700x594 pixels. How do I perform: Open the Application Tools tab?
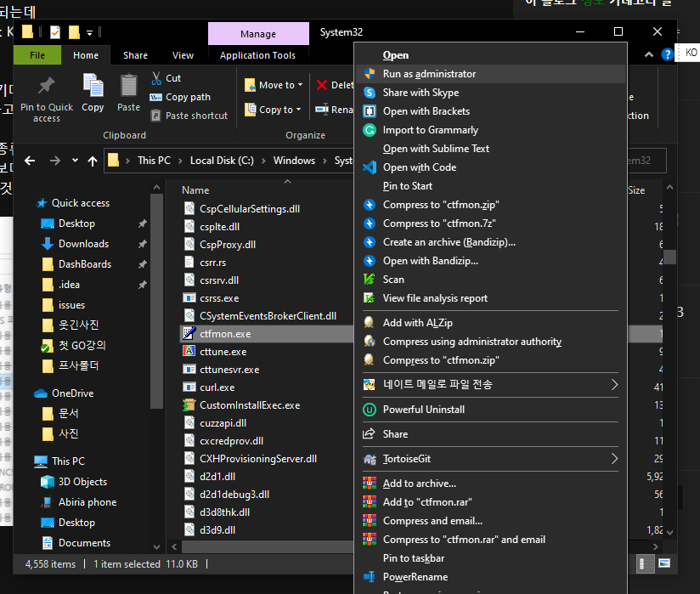coord(257,55)
